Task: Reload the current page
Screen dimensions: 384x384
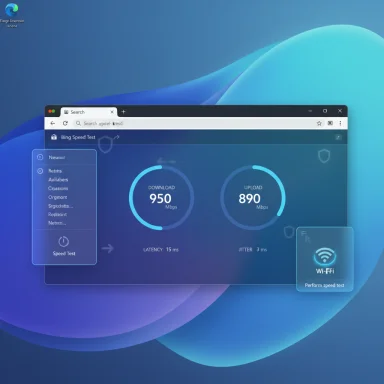Action: tap(65, 123)
